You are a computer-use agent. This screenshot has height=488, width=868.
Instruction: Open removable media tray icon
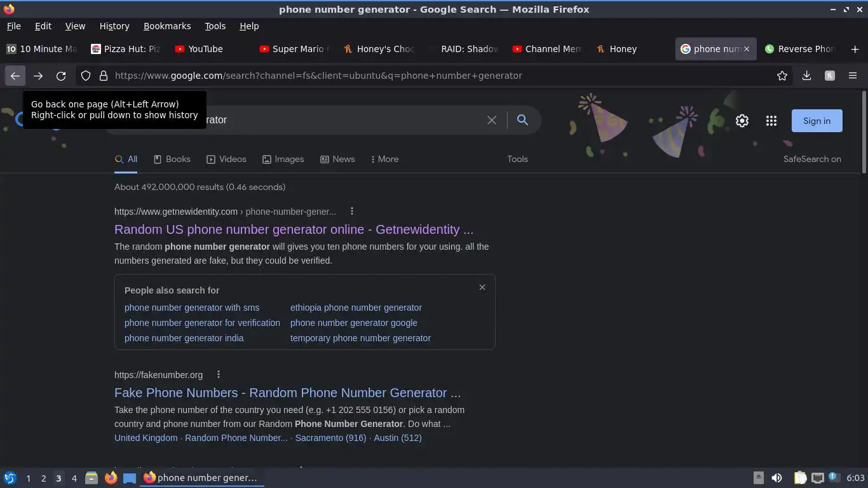coord(759,478)
